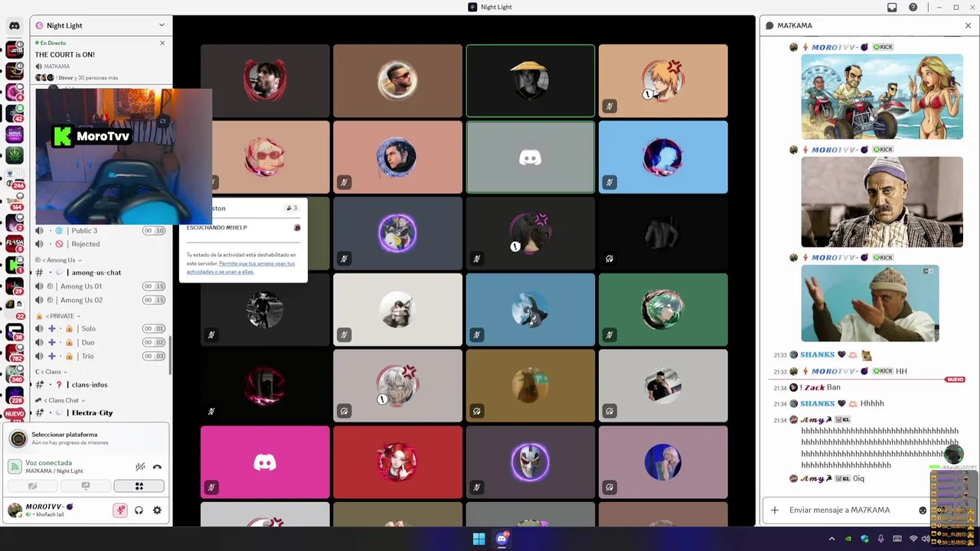Screen dimensions: 980x551
Task: Open Discord home direct messages icon
Action: (15, 25)
